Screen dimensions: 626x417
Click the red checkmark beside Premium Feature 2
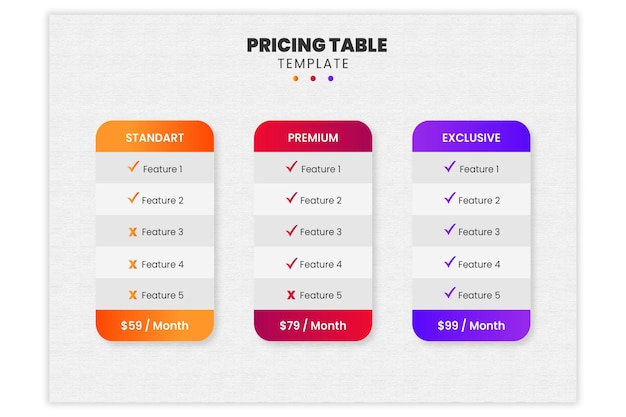pos(292,197)
